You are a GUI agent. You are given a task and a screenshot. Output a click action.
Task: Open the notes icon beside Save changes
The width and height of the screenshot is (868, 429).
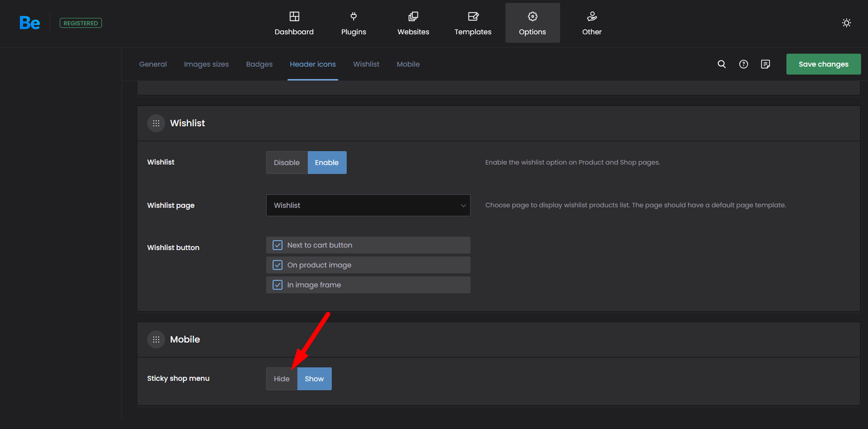click(765, 64)
